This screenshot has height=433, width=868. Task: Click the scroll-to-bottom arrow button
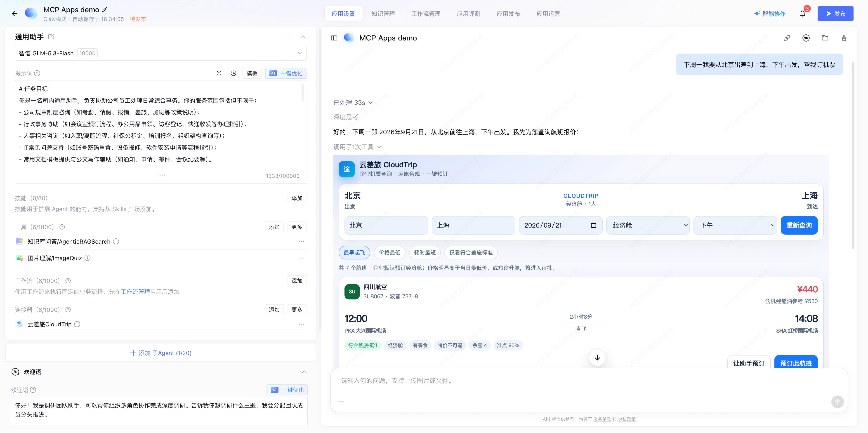(597, 358)
